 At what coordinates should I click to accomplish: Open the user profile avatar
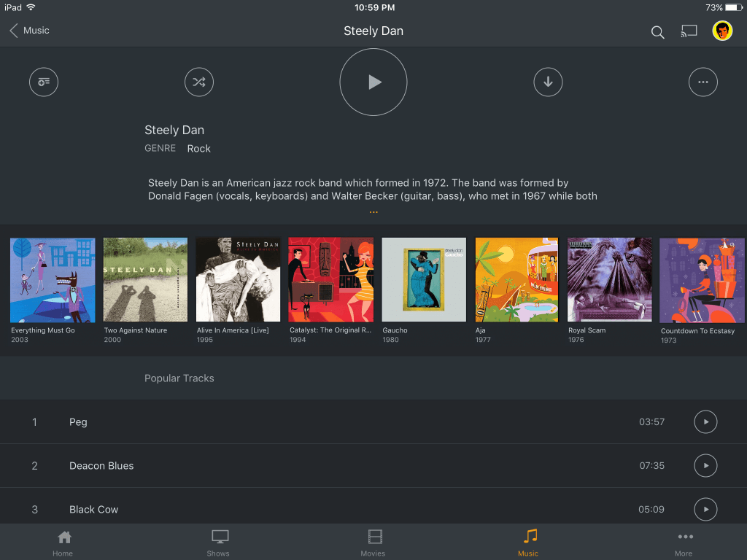(722, 31)
